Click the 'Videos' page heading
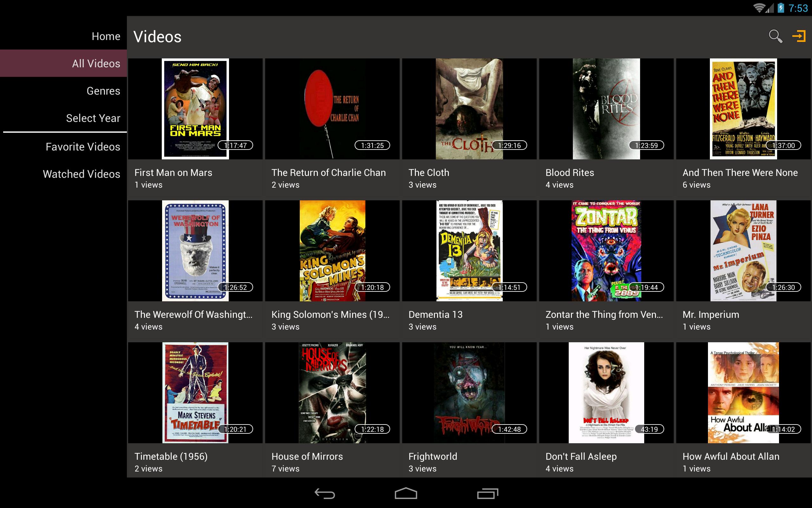Screen dimensions: 812x508 [x=157, y=37]
